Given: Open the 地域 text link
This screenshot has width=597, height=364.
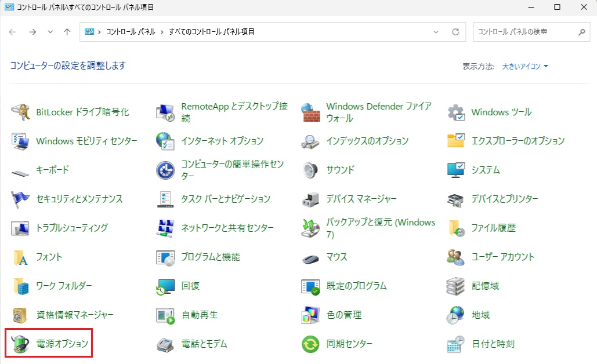Looking at the screenshot, I should pos(480,315).
